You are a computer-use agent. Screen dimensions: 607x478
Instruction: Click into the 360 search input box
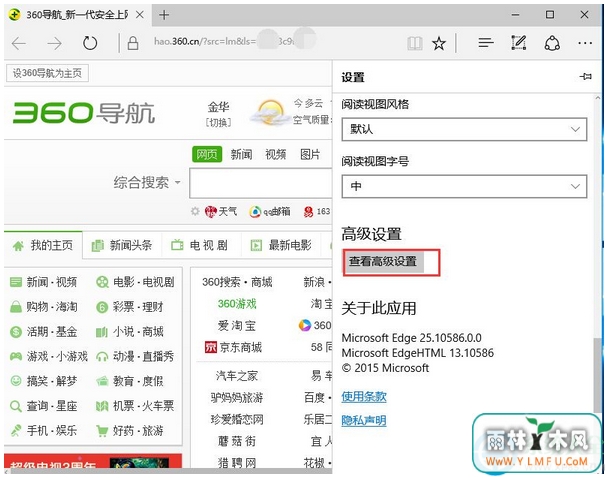click(x=261, y=183)
